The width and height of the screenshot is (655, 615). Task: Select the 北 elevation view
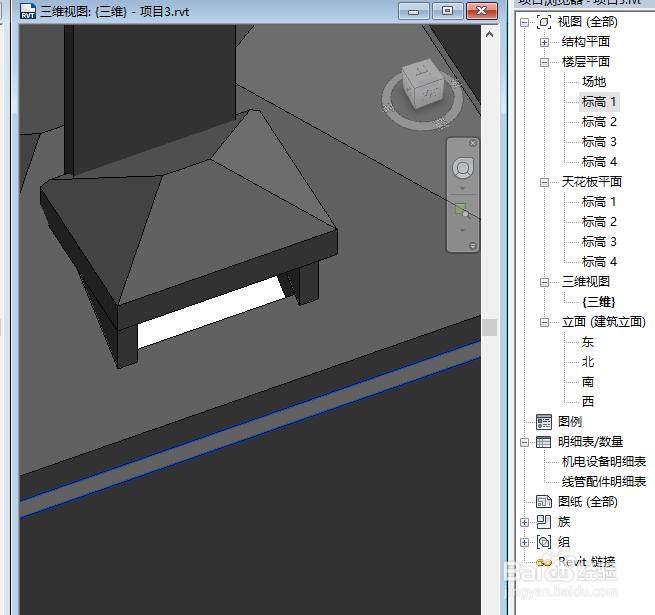point(588,362)
